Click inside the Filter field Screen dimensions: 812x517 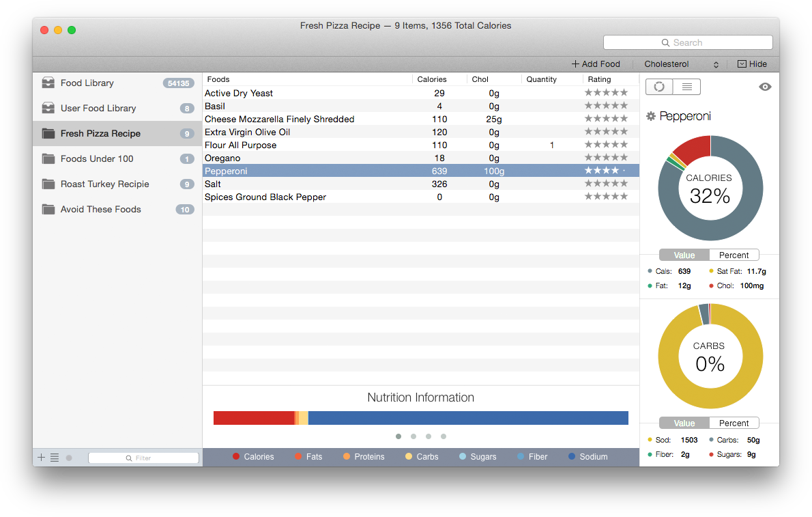click(x=143, y=458)
